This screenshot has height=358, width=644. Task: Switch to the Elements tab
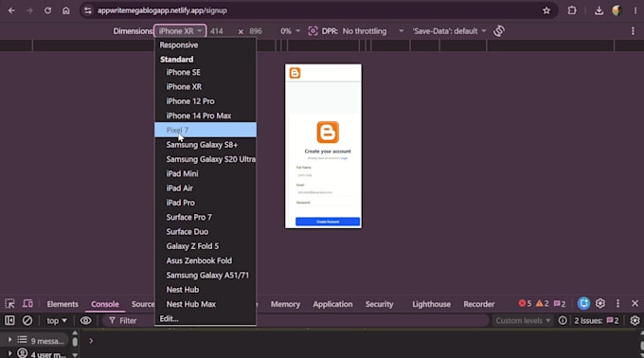pos(63,304)
